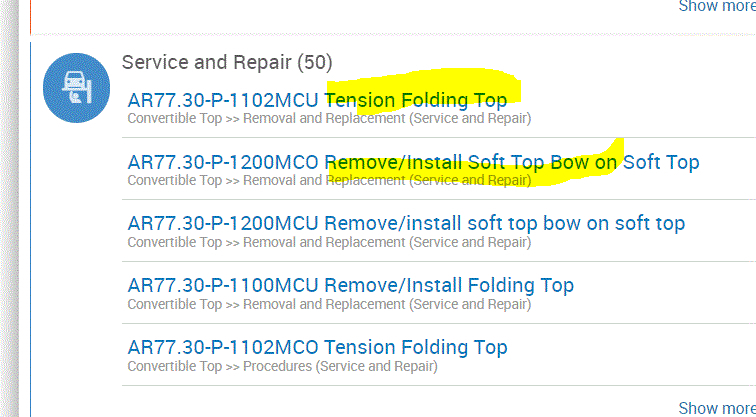This screenshot has width=756, height=417.
Task: Click subtitle under AR77.30-P-1102MCU result
Action: [x=329, y=118]
